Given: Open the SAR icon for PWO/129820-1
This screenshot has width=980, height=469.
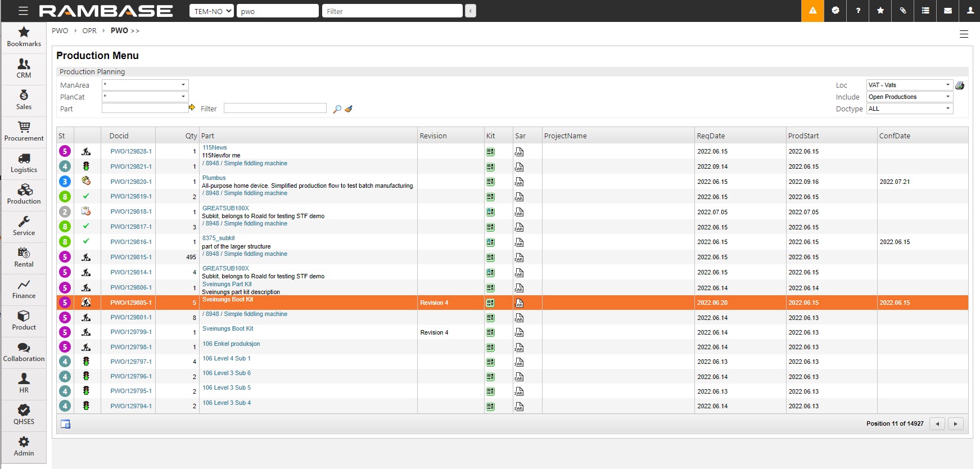Looking at the screenshot, I should click(519, 182).
